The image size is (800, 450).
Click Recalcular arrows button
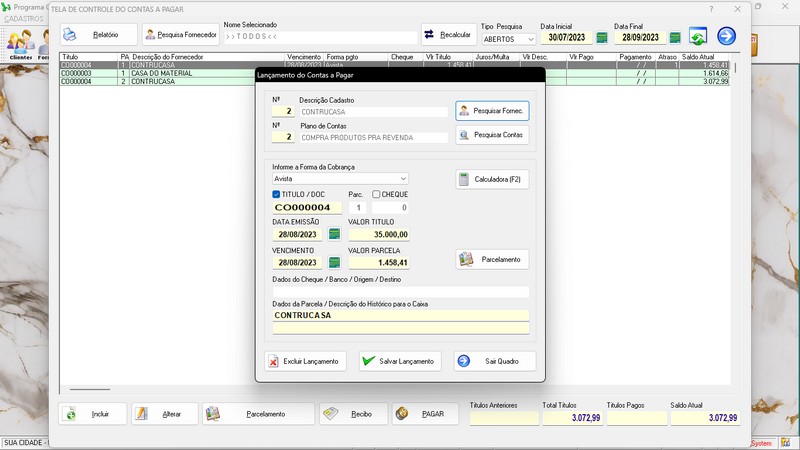[x=447, y=35]
